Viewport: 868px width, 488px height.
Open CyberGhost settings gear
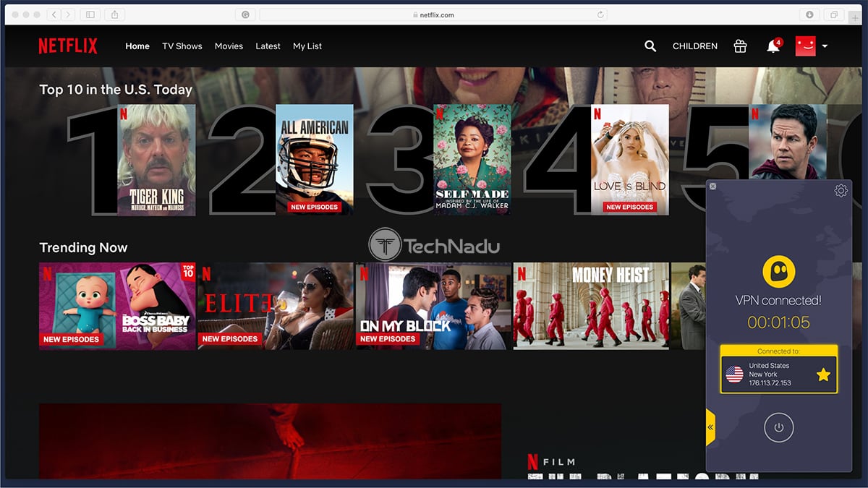(x=841, y=191)
